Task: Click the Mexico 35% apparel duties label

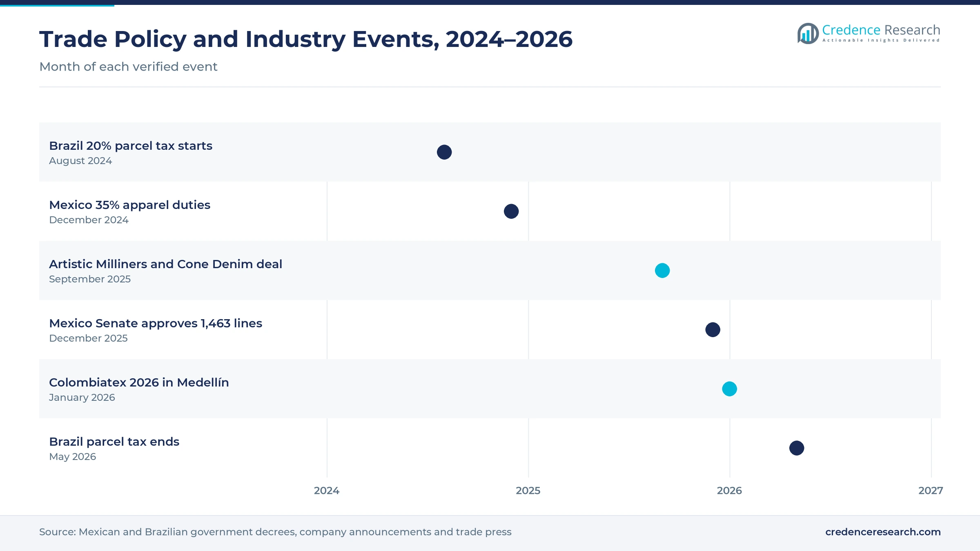Action: click(130, 205)
